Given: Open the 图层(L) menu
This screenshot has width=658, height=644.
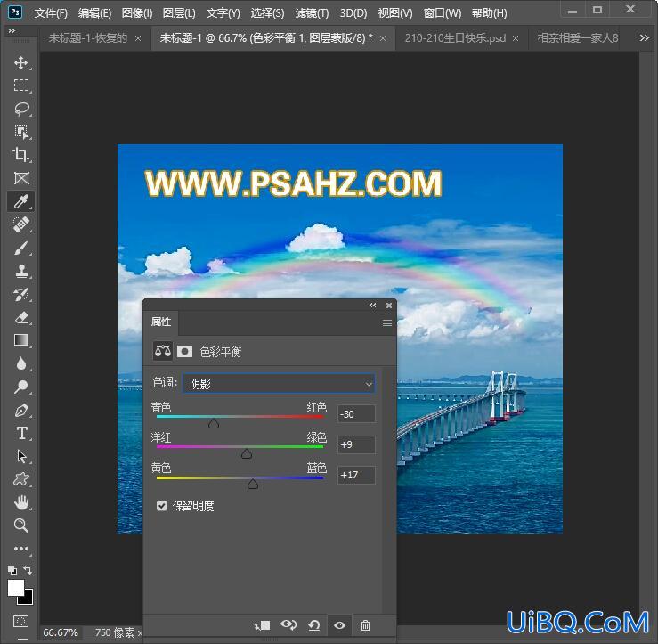Looking at the screenshot, I should (x=179, y=13).
